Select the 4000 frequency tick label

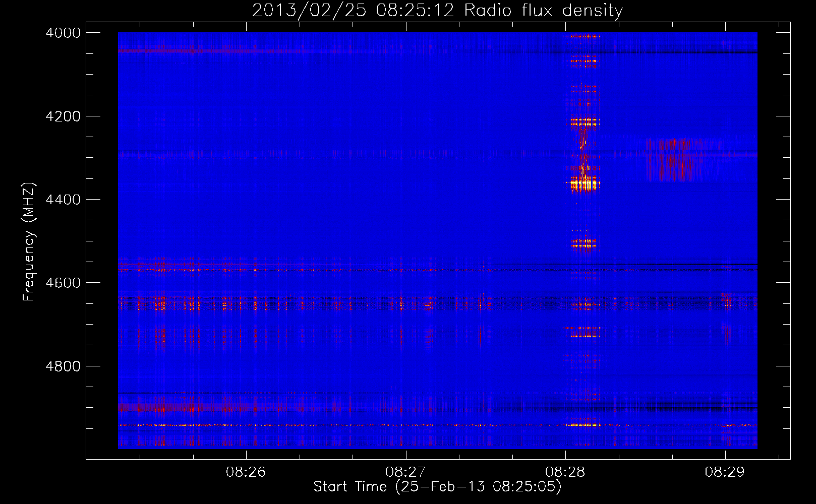point(63,33)
